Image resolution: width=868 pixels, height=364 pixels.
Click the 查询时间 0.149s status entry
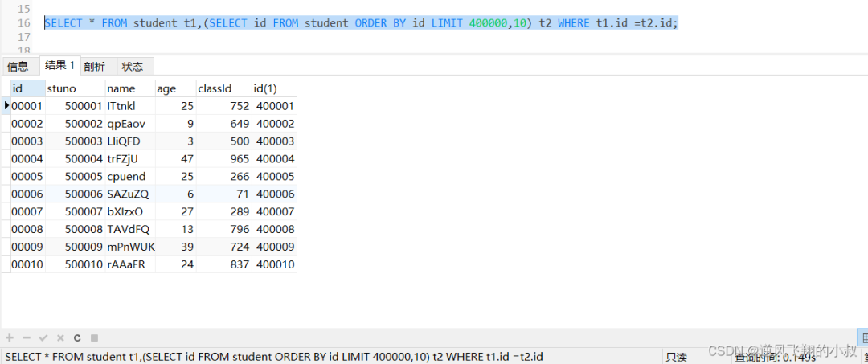[775, 358]
